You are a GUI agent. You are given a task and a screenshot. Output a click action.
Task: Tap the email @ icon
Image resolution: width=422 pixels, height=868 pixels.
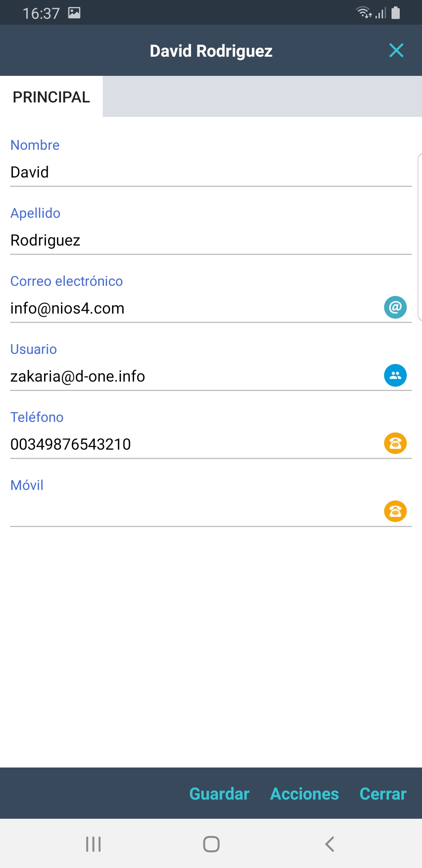click(395, 307)
